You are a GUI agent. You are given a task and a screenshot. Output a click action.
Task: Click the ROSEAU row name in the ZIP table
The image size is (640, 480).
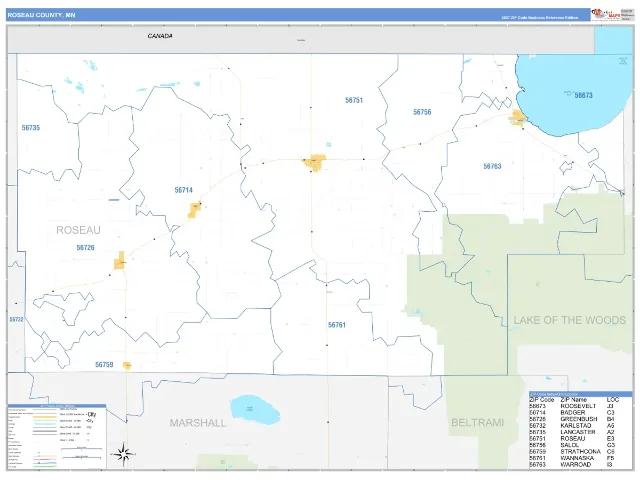(x=573, y=439)
